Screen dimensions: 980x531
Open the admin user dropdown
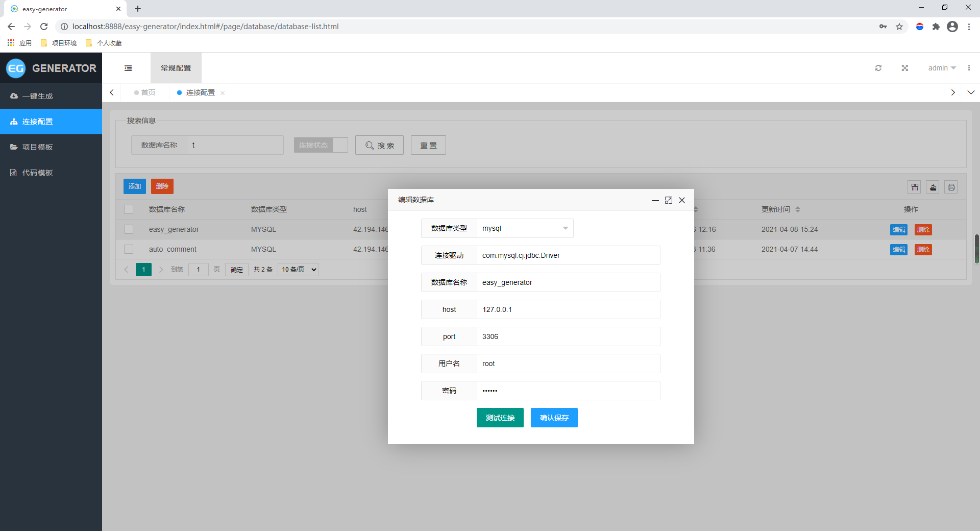point(942,68)
